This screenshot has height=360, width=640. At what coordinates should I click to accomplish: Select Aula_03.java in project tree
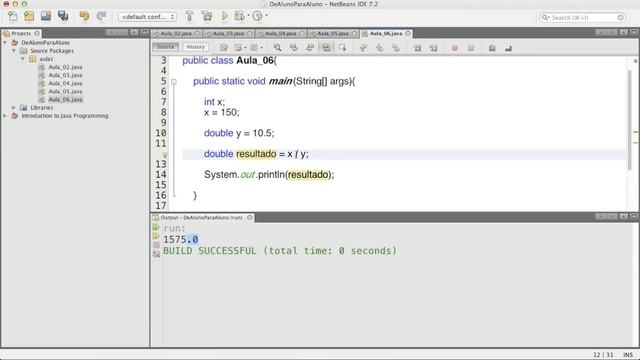click(65, 75)
